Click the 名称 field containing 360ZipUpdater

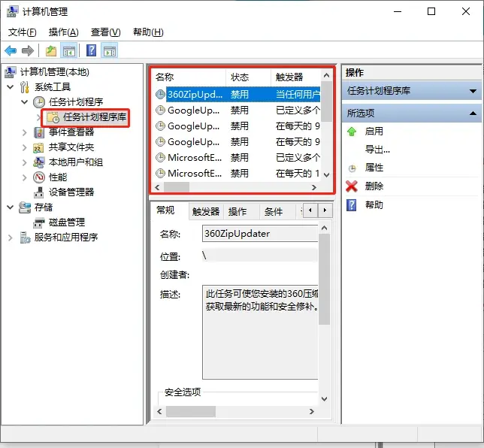[259, 234]
